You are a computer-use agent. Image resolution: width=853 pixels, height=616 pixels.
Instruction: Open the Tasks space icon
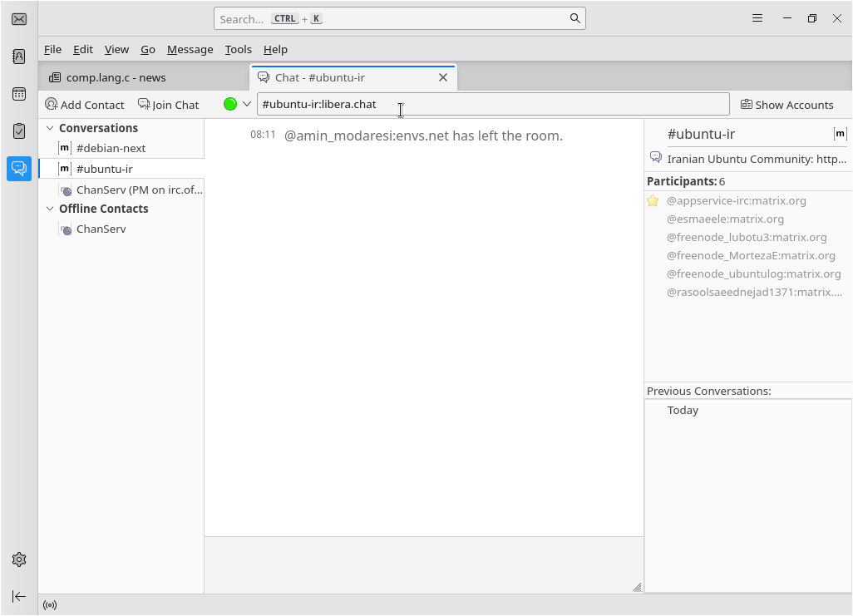tap(19, 131)
